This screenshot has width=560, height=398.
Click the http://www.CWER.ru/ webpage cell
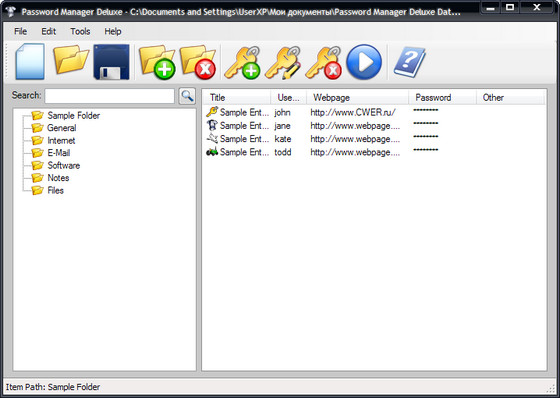(x=353, y=113)
